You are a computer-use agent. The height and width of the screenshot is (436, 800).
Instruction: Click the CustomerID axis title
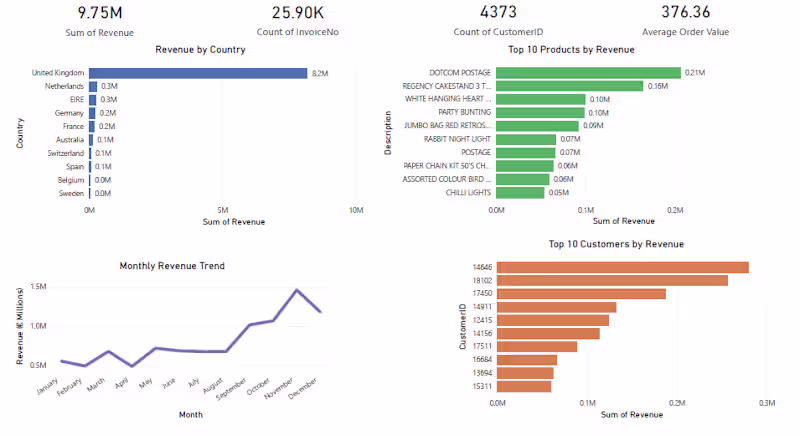[463, 326]
